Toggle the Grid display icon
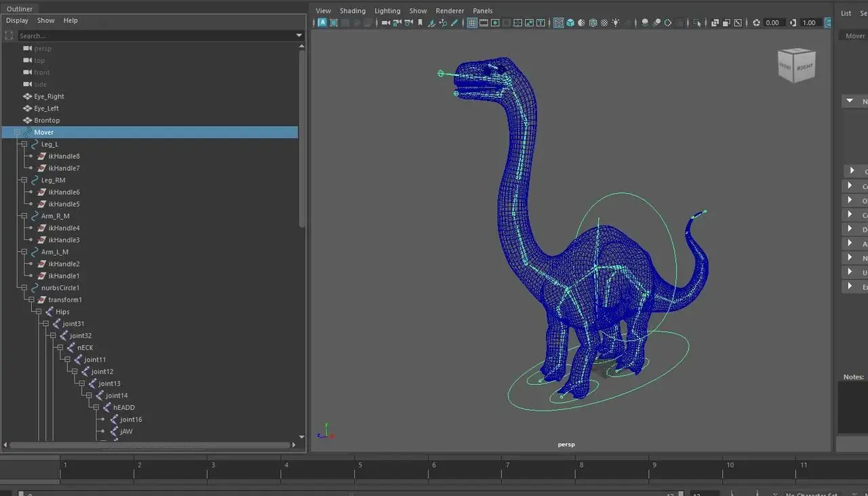868x496 pixels. point(471,23)
